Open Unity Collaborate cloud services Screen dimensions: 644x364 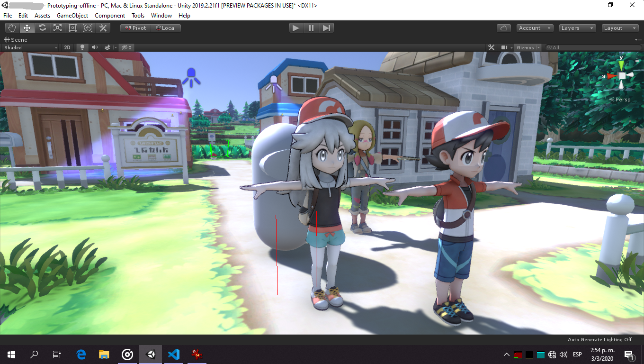[504, 28]
